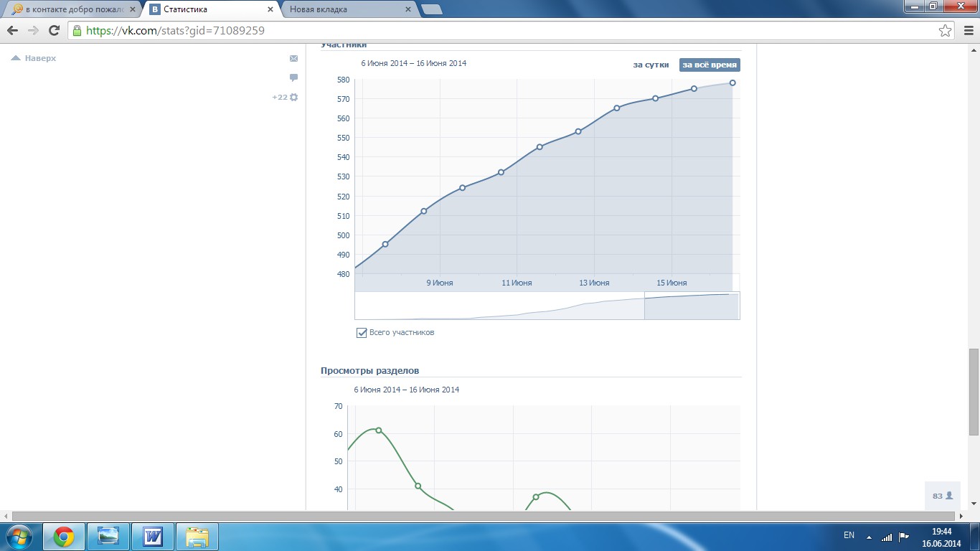Show hidden system tray icons
This screenshot has width=980, height=551.
click(870, 537)
